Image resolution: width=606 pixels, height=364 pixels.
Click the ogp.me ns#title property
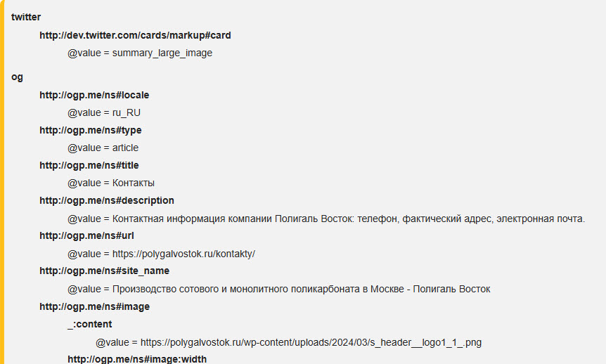click(x=89, y=165)
